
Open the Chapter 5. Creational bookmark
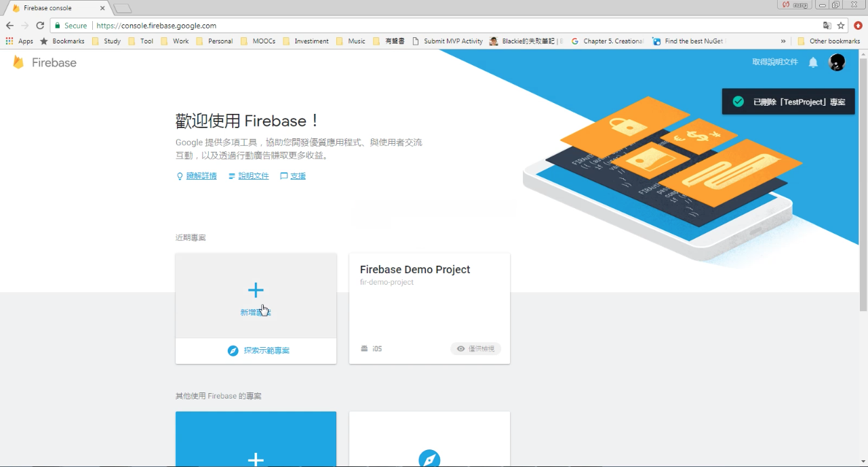click(608, 41)
